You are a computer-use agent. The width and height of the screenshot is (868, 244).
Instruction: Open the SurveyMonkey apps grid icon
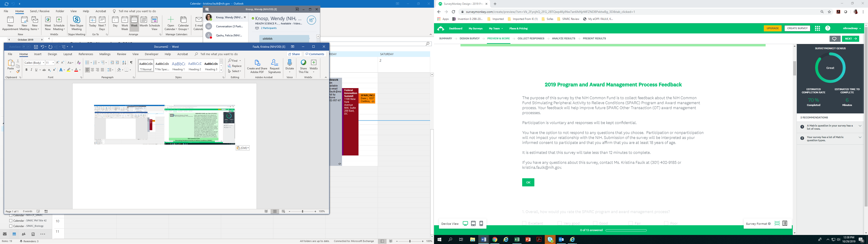point(817,28)
